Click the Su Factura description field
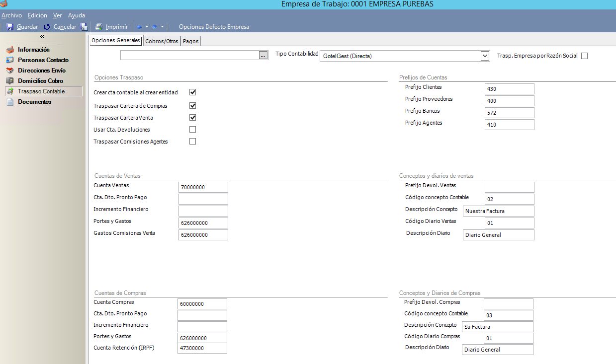 497,327
